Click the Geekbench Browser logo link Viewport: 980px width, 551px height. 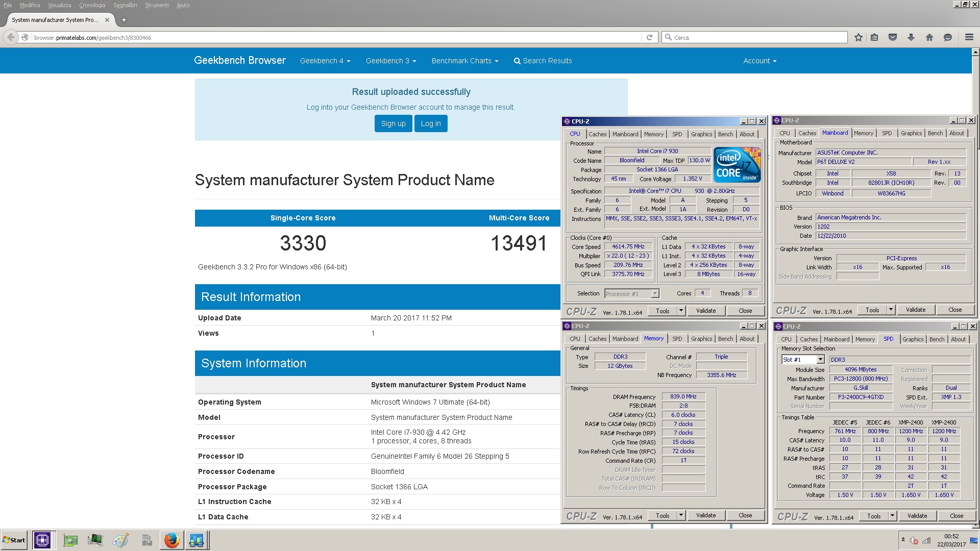[x=239, y=60]
